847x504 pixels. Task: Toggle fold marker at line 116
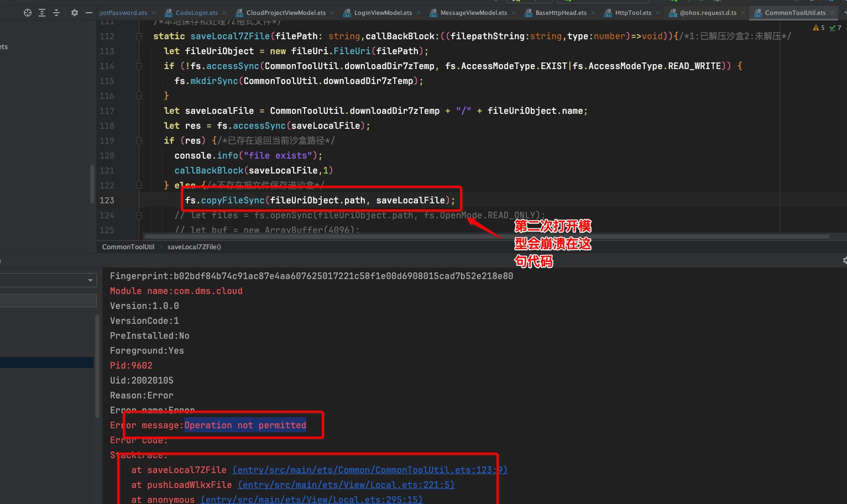(139, 96)
